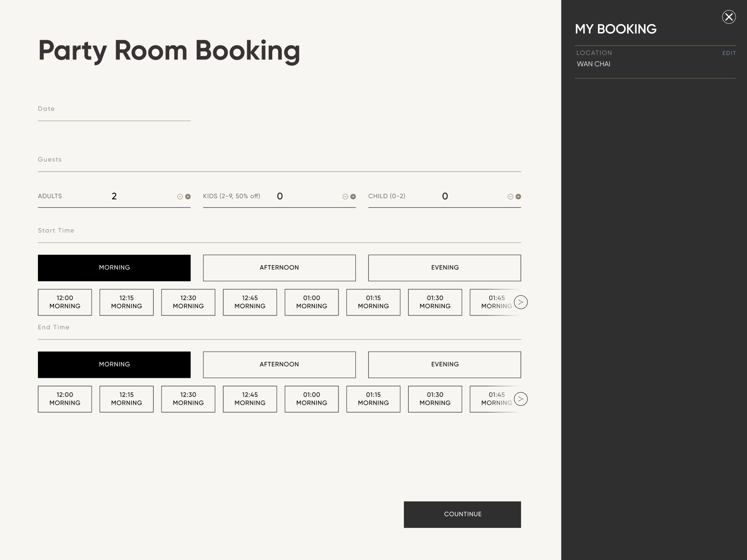Select Morning tab under End Time
This screenshot has width=747, height=560.
(x=114, y=365)
